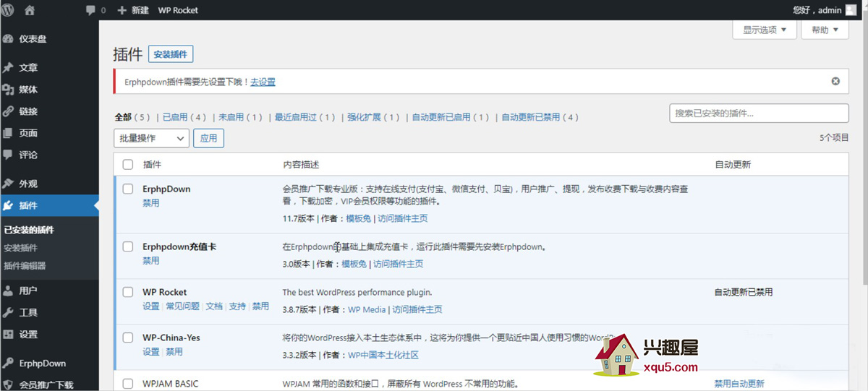Click 您好, admin account greeting
Image resolution: width=868 pixels, height=391 pixels.
point(817,10)
